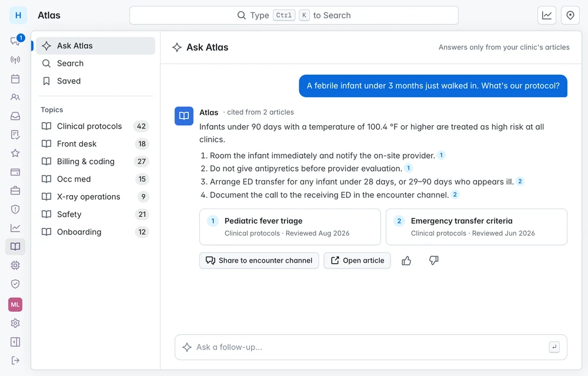Open the messages icon with notification badge
The width and height of the screenshot is (588, 376).
click(x=15, y=41)
